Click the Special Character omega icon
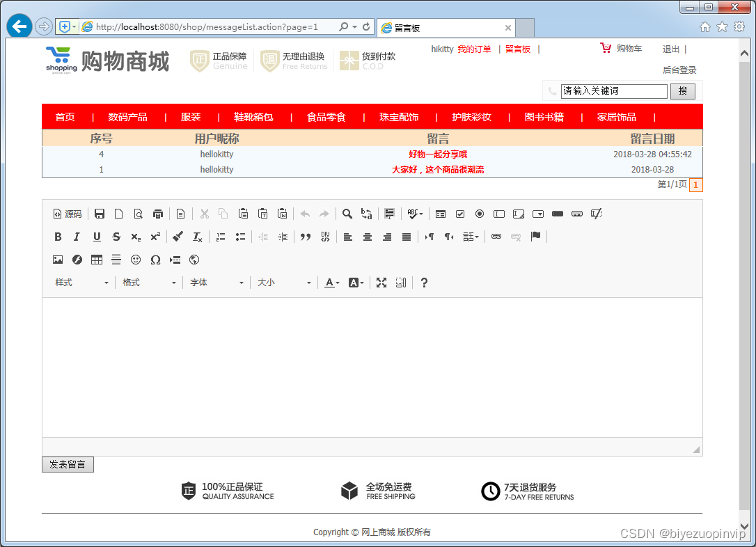 tap(155, 260)
